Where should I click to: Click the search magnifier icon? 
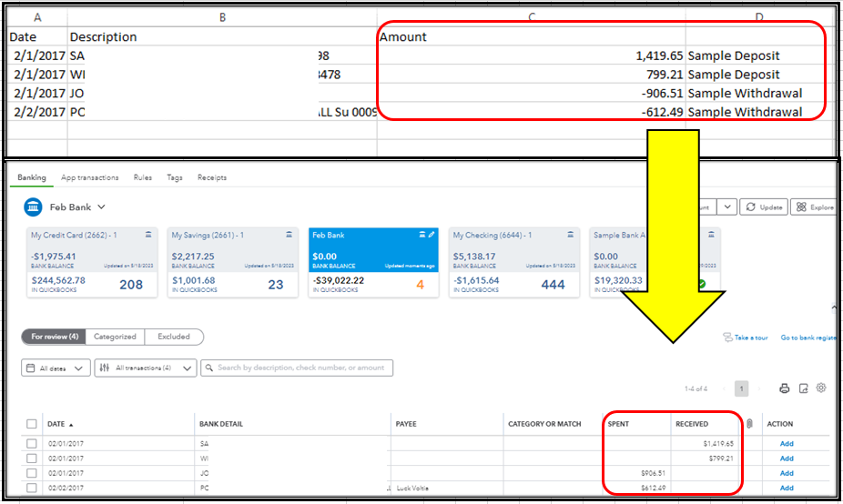209,368
